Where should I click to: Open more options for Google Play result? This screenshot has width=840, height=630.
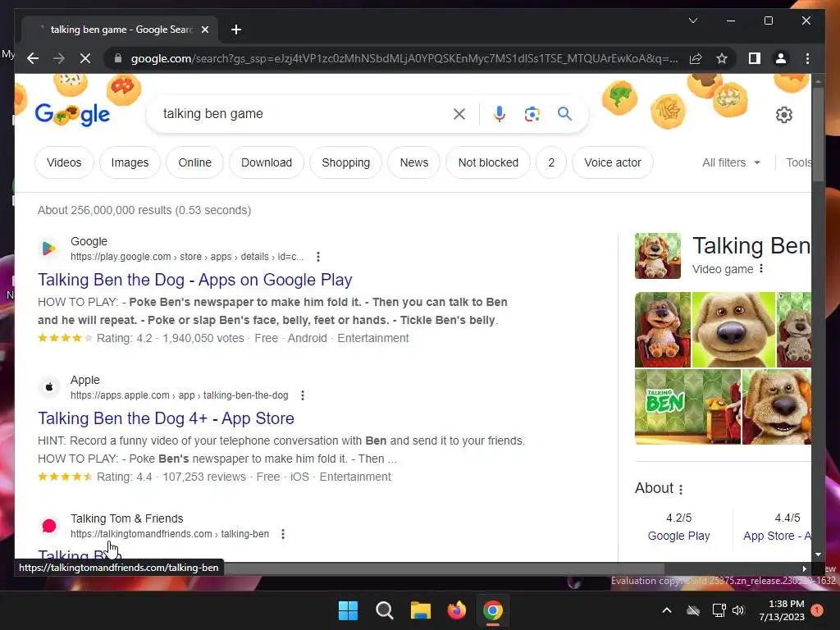pos(318,257)
